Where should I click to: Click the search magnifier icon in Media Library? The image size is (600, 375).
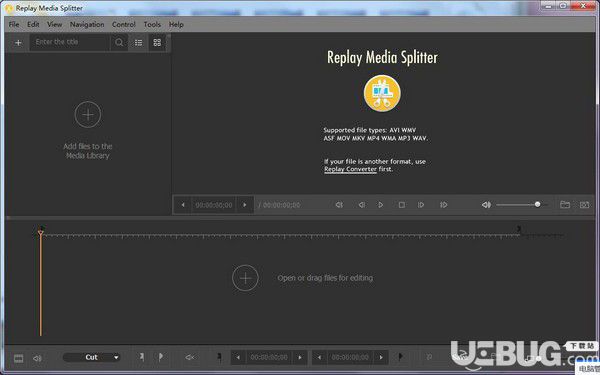pos(119,42)
